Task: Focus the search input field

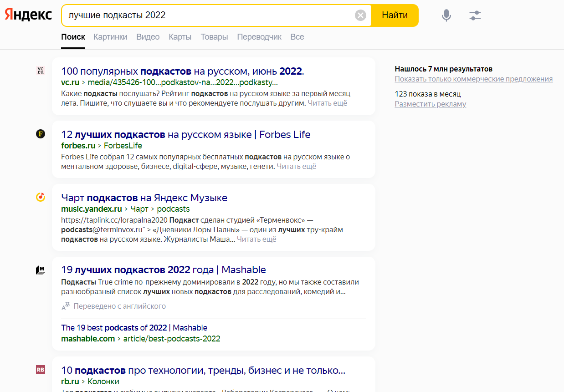Action: coord(210,15)
